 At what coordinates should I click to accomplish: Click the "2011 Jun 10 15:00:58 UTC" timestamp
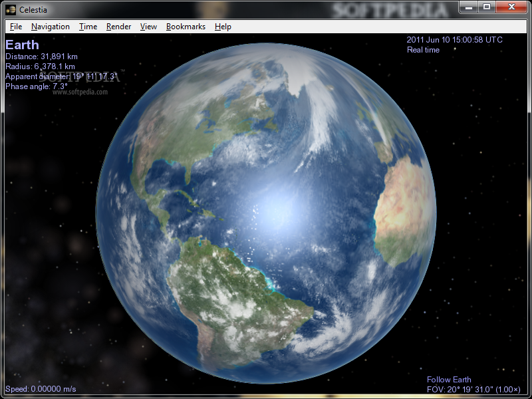[454, 40]
